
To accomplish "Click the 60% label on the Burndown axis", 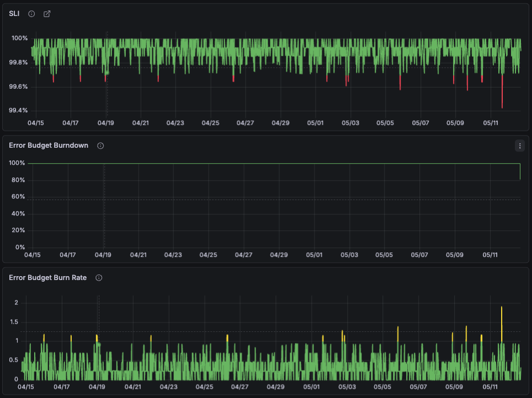I will pos(18,197).
